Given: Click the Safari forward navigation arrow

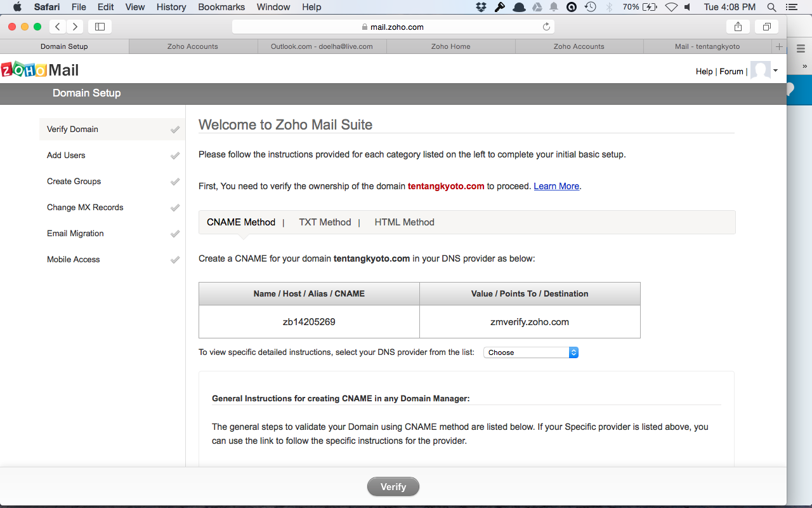Looking at the screenshot, I should tap(75, 27).
